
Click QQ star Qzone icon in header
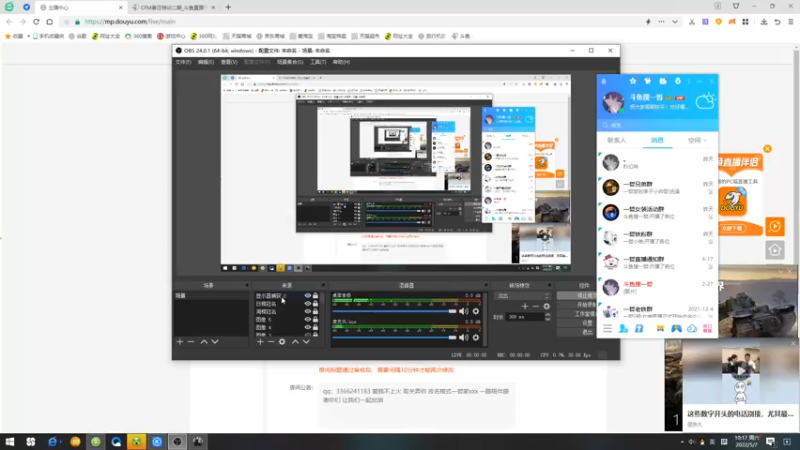pos(633,81)
